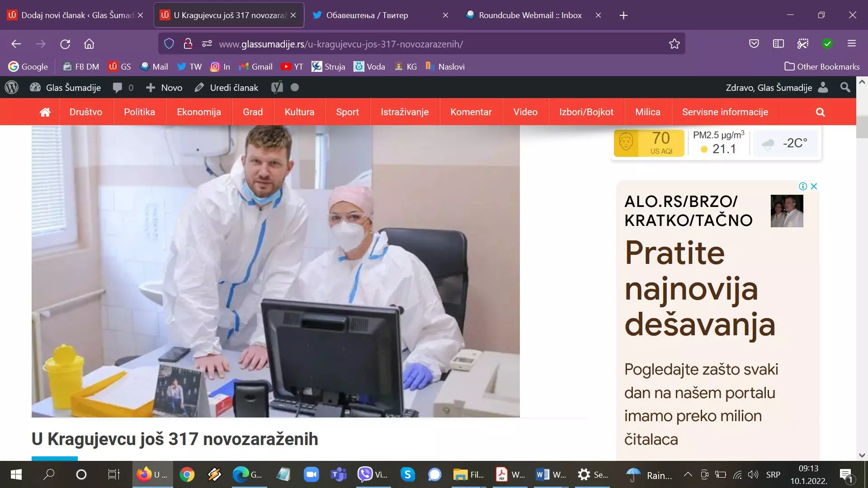Open the Novo new content menu
The image size is (868, 488).
(165, 88)
